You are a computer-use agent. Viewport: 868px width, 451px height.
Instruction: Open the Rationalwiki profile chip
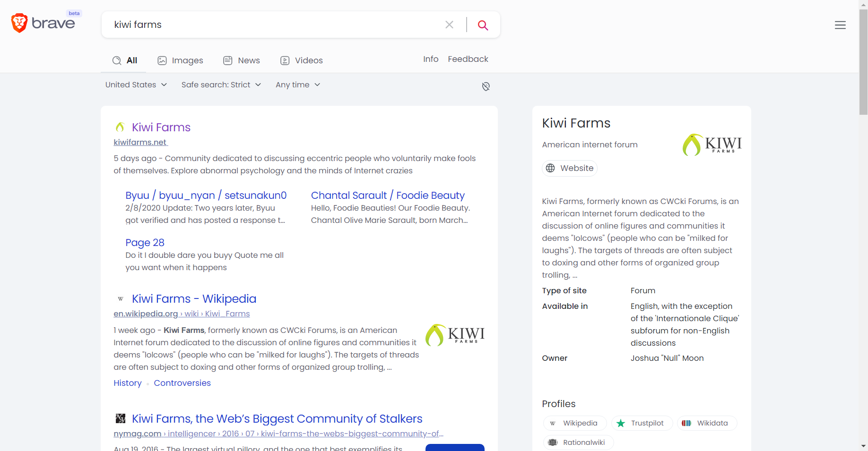pyautogui.click(x=578, y=442)
